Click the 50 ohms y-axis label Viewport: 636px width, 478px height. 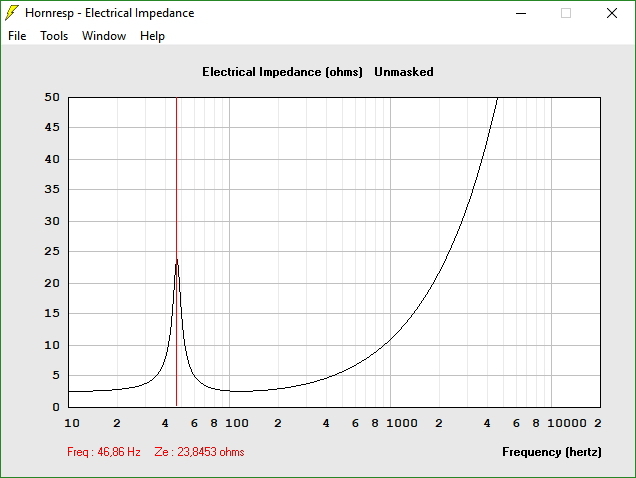tap(52, 97)
